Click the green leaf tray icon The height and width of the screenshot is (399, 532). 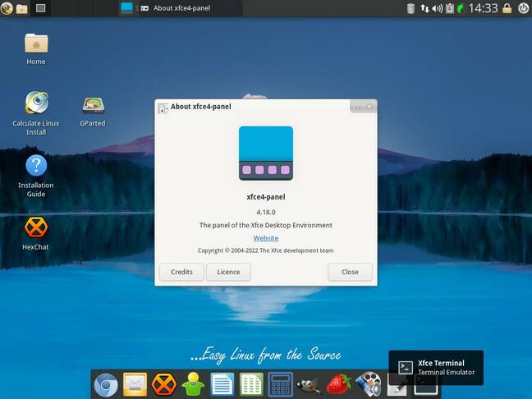461,8
